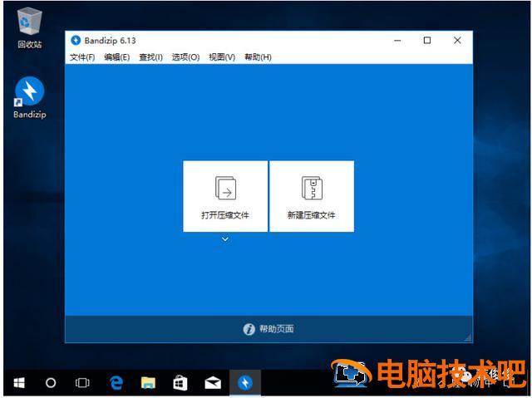
Task: Click the resize grip at window corner
Action: coord(468,337)
